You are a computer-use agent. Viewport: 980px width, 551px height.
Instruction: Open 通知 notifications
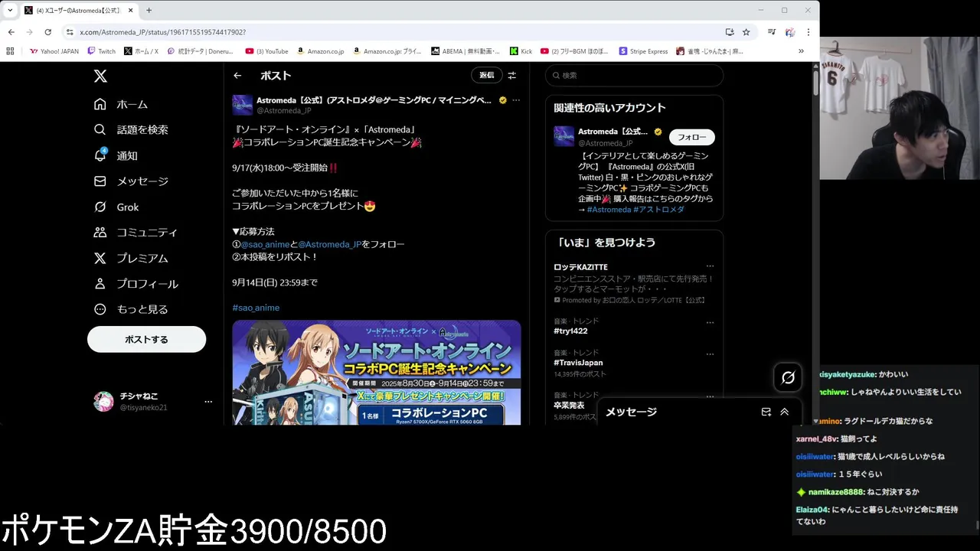[116, 155]
